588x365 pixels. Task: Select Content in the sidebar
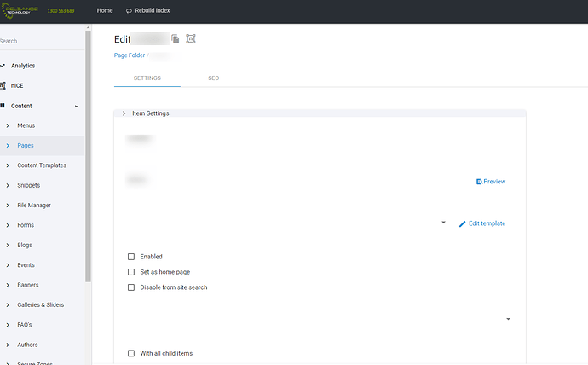[x=21, y=106]
